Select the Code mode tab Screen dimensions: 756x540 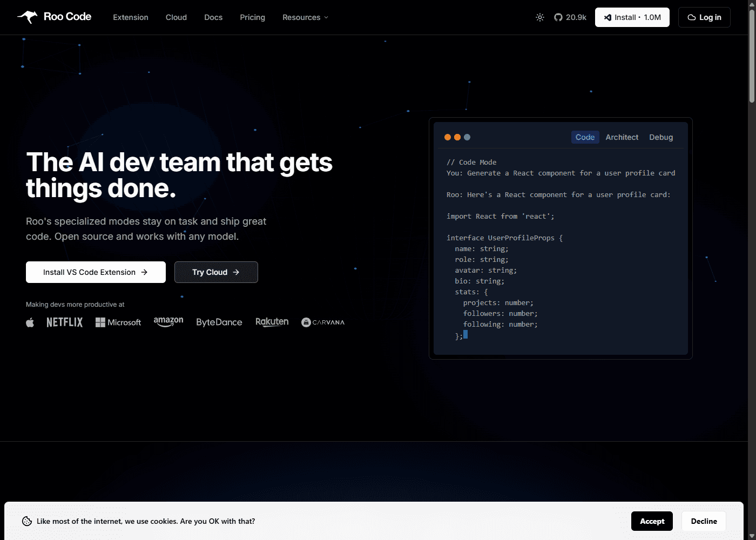[585, 137]
